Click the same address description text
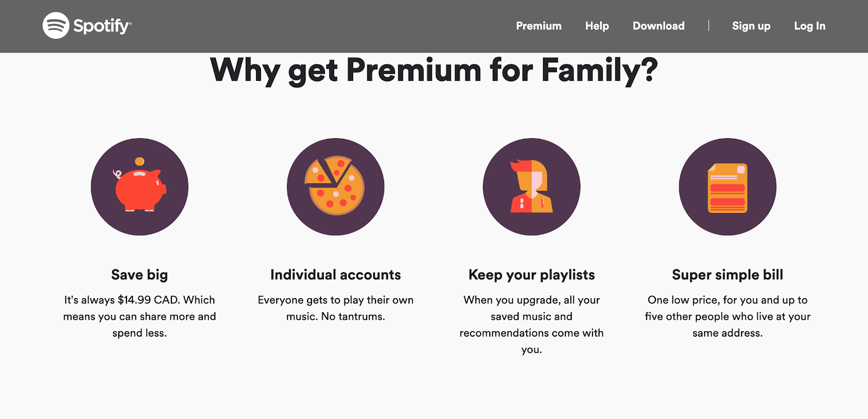This screenshot has width=868, height=419. coord(727,317)
